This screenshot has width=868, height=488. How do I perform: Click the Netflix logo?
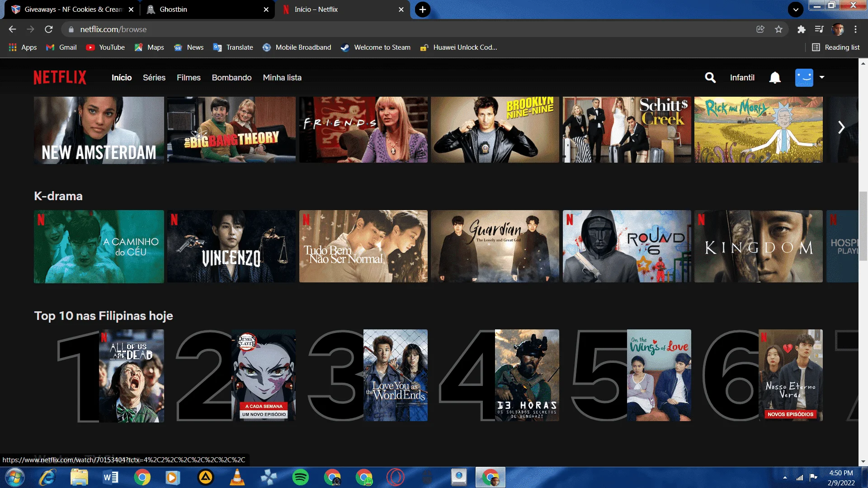coord(60,77)
